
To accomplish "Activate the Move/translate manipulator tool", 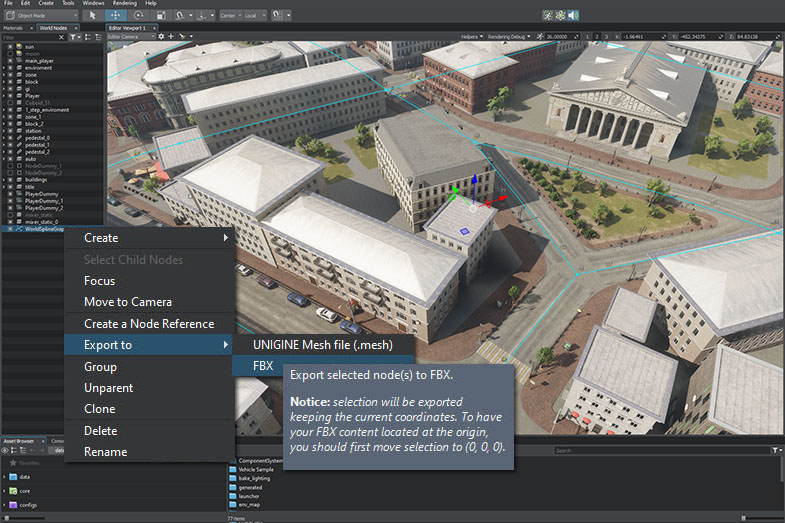I will tap(115, 15).
